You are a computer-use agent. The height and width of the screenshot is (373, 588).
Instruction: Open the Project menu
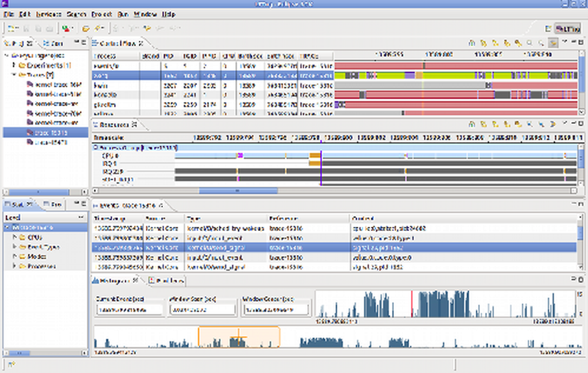[102, 14]
